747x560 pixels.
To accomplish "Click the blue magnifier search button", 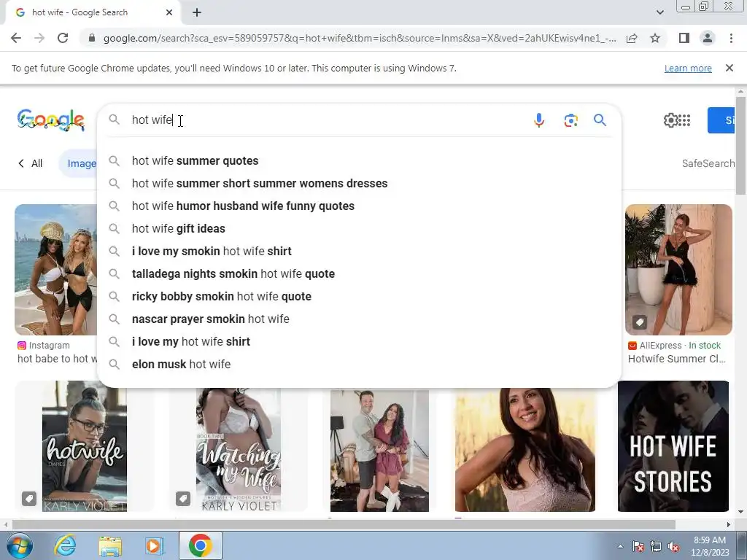I will pos(600,120).
